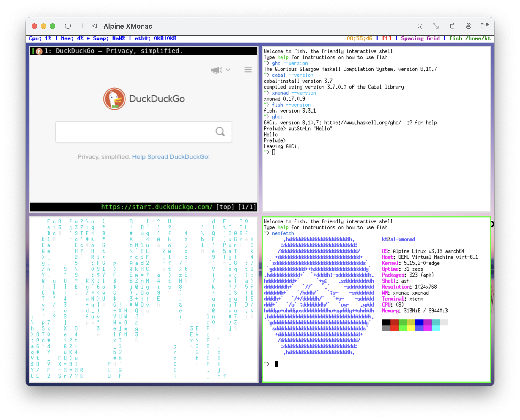This screenshot has height=420, width=520.
Task: Click the 'Help Spread DuckDuckGo!' link
Action: [171, 157]
